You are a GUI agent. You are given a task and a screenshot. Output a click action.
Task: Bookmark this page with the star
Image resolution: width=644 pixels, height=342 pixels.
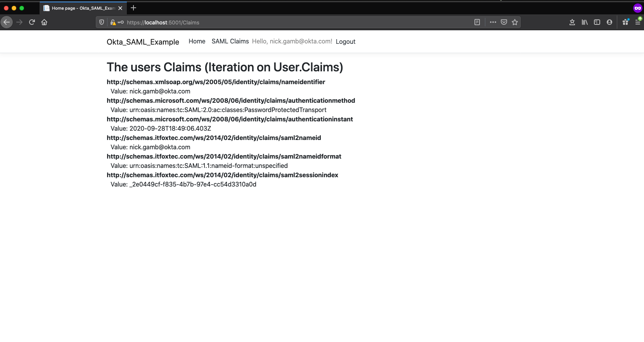515,22
